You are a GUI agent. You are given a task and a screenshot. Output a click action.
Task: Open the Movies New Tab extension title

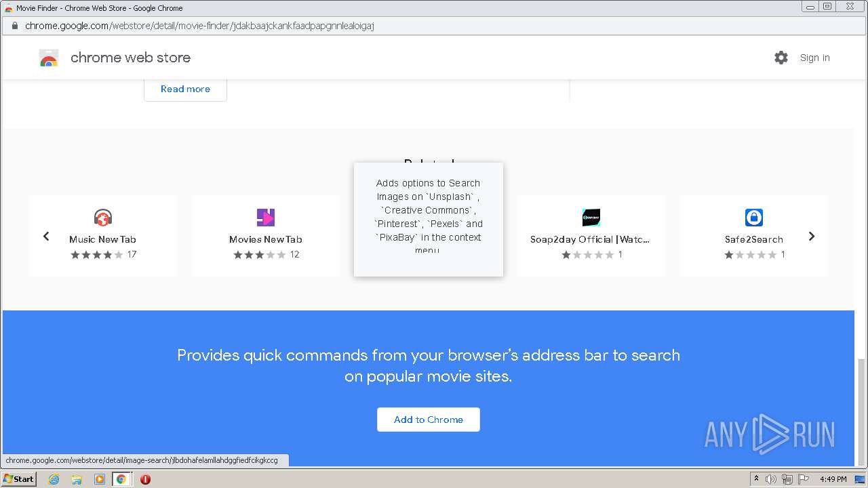[x=266, y=239]
